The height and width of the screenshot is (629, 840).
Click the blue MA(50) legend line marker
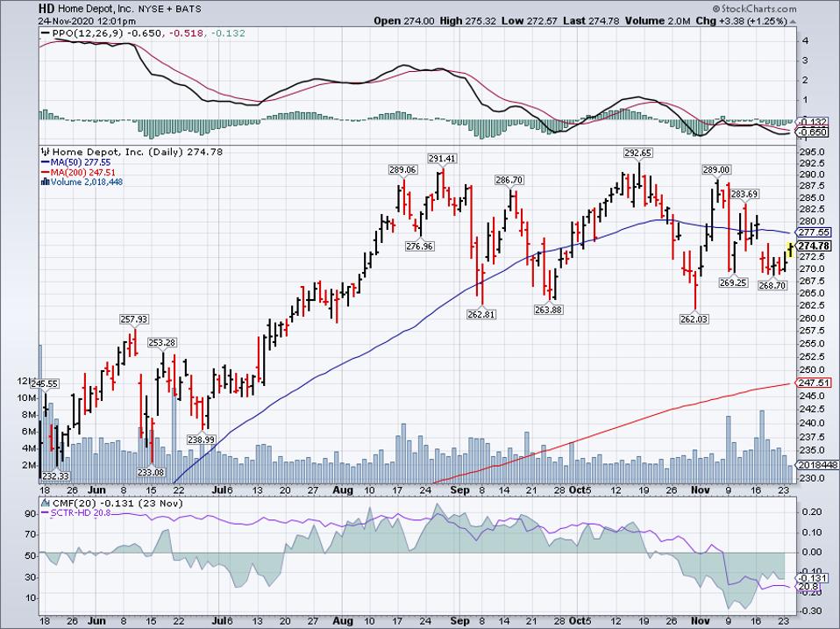[45, 162]
